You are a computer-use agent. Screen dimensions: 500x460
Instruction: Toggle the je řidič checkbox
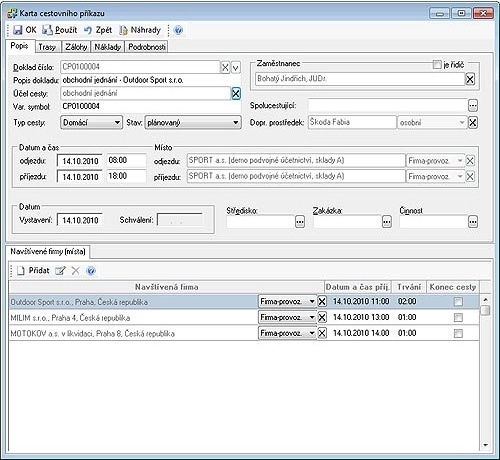[437, 65]
